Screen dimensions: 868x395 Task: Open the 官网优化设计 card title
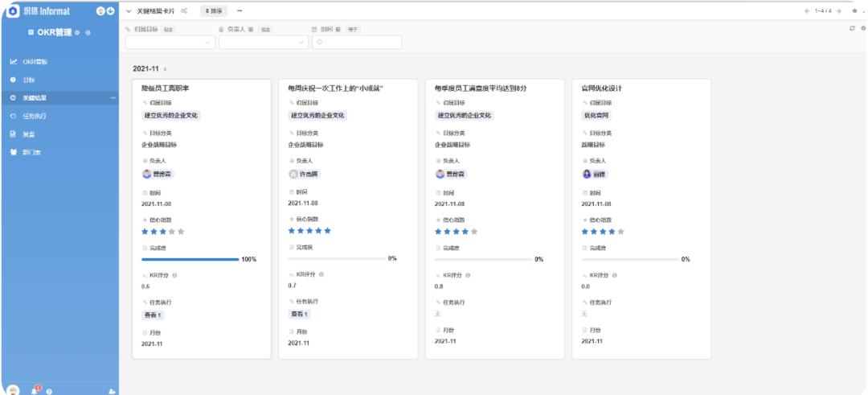click(x=601, y=88)
